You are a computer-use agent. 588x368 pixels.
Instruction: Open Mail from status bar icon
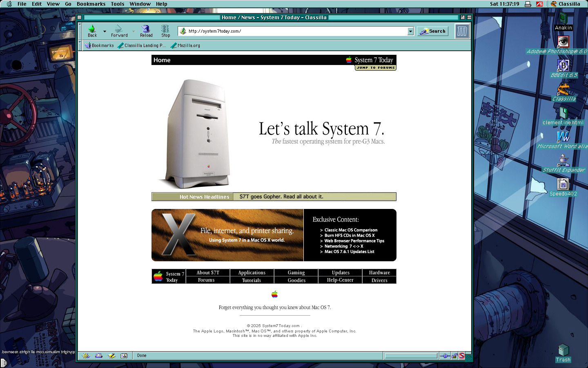tap(98, 356)
